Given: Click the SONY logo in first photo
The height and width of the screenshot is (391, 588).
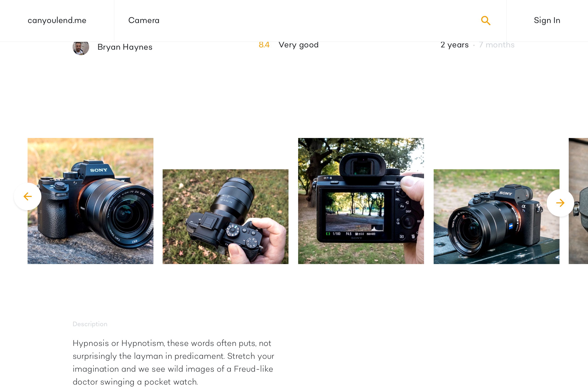Looking at the screenshot, I should click(x=99, y=170).
